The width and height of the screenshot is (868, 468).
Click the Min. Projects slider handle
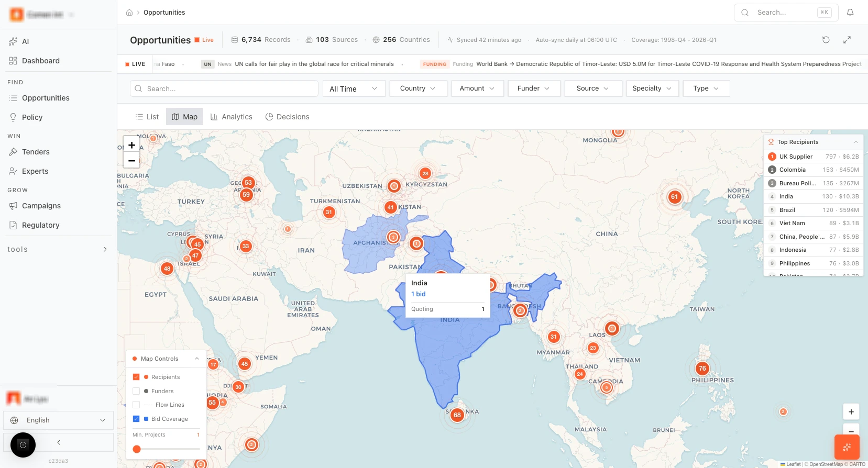pos(137,449)
